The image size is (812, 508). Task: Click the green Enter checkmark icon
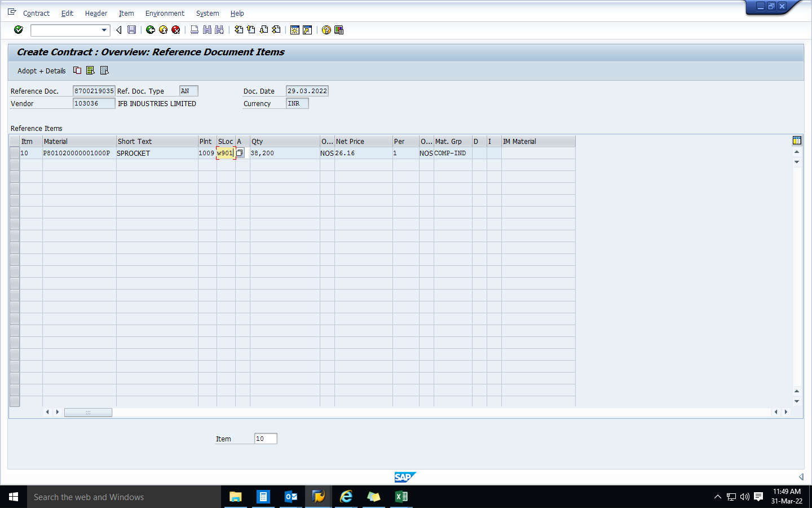tap(19, 30)
